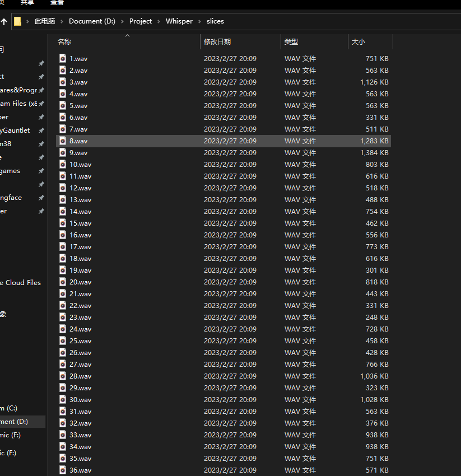Select the 10.wav file name

pyautogui.click(x=80, y=165)
